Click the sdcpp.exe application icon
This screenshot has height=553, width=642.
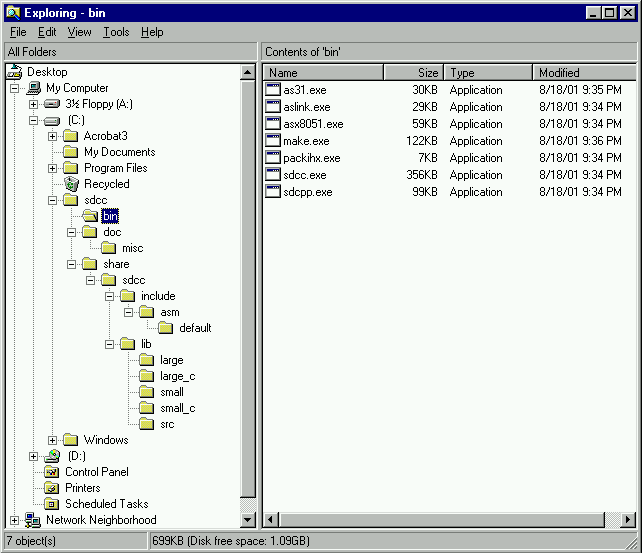pos(273,192)
